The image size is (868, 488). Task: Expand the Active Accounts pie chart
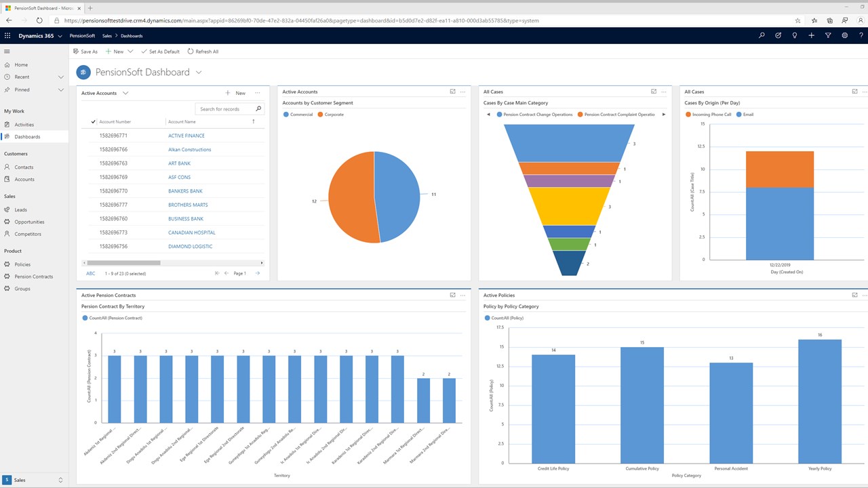pos(452,91)
